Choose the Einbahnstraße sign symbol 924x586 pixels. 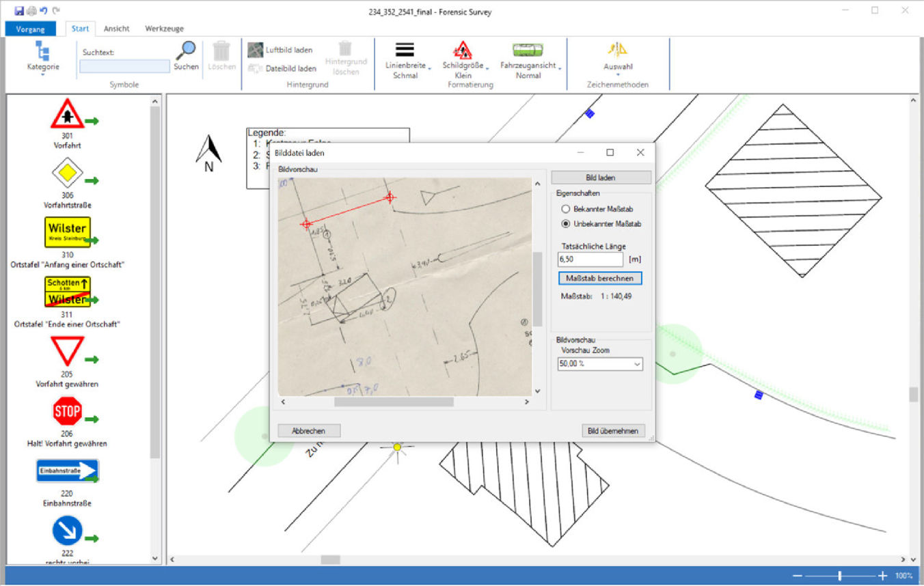click(67, 471)
